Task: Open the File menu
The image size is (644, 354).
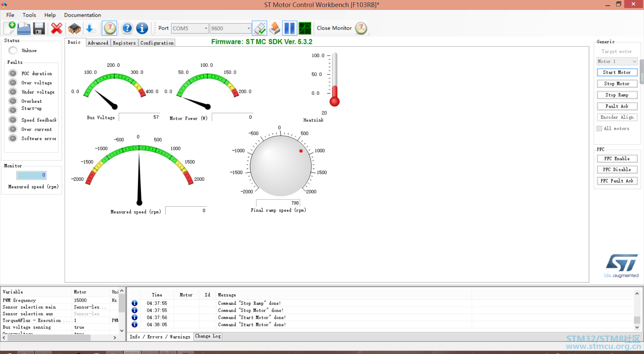Action: point(10,15)
